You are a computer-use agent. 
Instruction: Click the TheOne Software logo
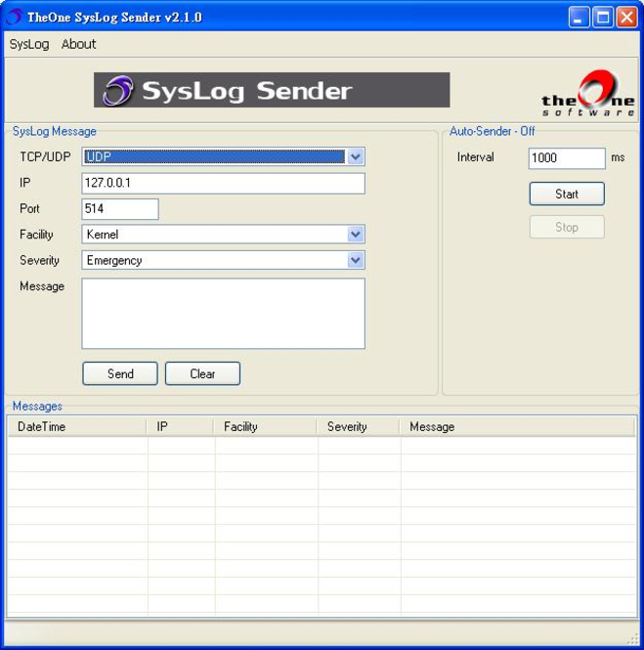588,94
